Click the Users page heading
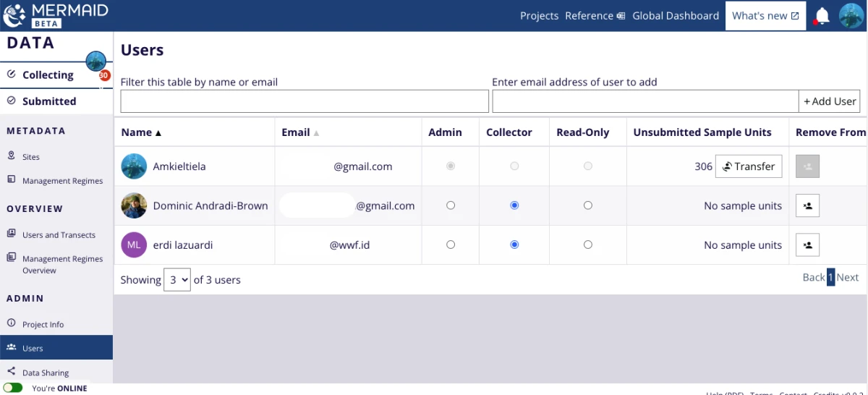868x395 pixels. (x=142, y=51)
